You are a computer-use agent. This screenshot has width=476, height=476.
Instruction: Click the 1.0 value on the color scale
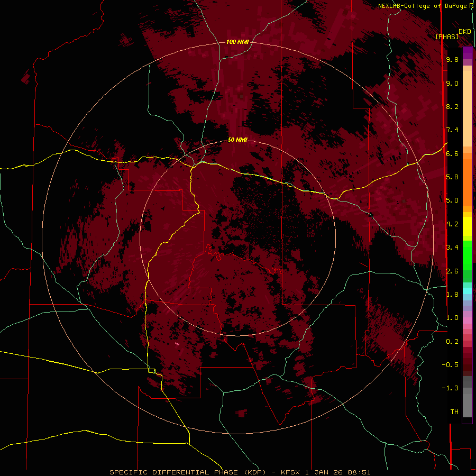(452, 318)
